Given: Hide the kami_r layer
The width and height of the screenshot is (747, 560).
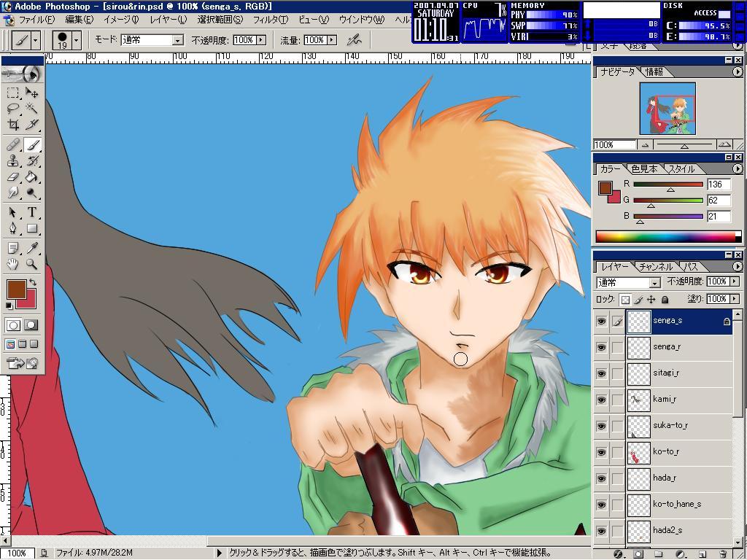Looking at the screenshot, I should pos(602,400).
